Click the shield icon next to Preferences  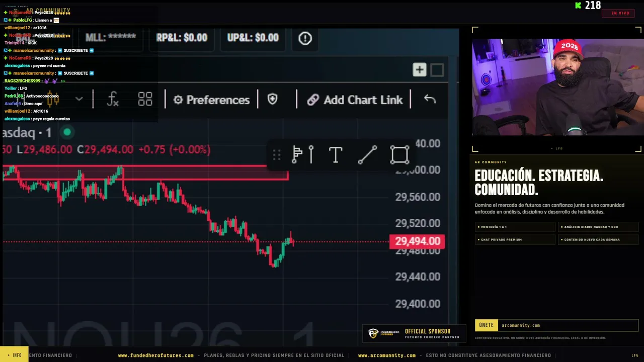273,100
